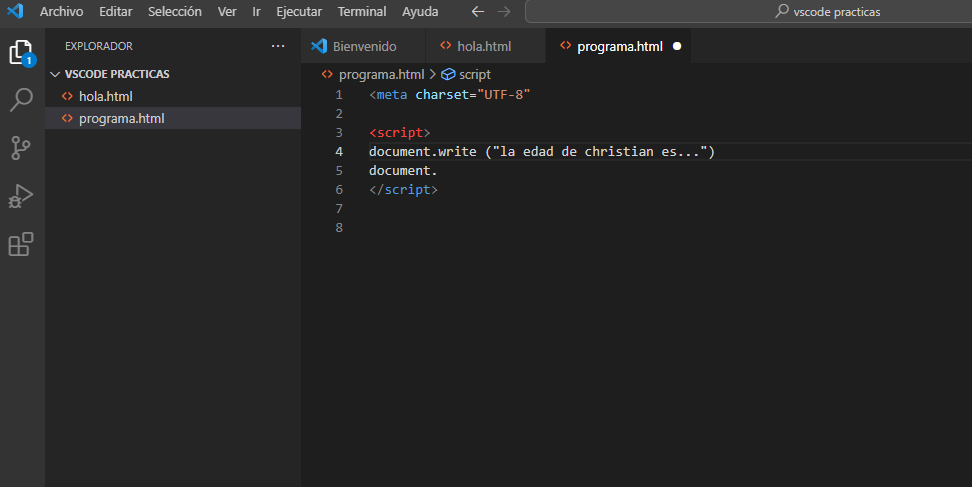The image size is (972, 487).
Task: Open the Search view icon
Action: pos(21,100)
